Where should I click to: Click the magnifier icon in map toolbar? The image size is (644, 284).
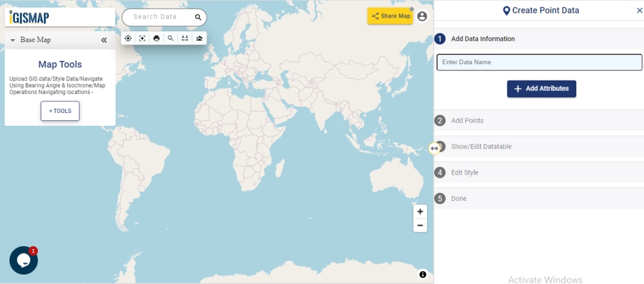tap(171, 38)
